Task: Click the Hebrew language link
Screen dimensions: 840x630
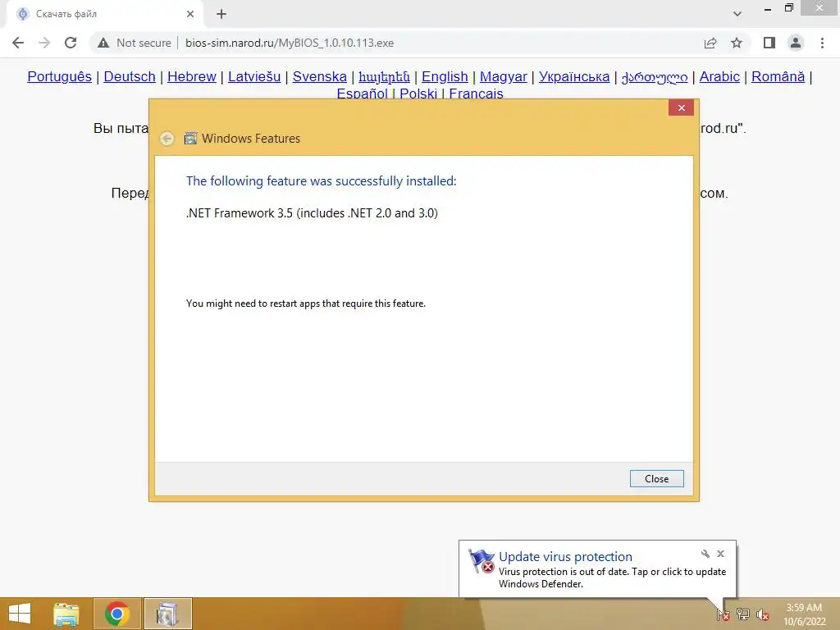Action: click(x=192, y=76)
